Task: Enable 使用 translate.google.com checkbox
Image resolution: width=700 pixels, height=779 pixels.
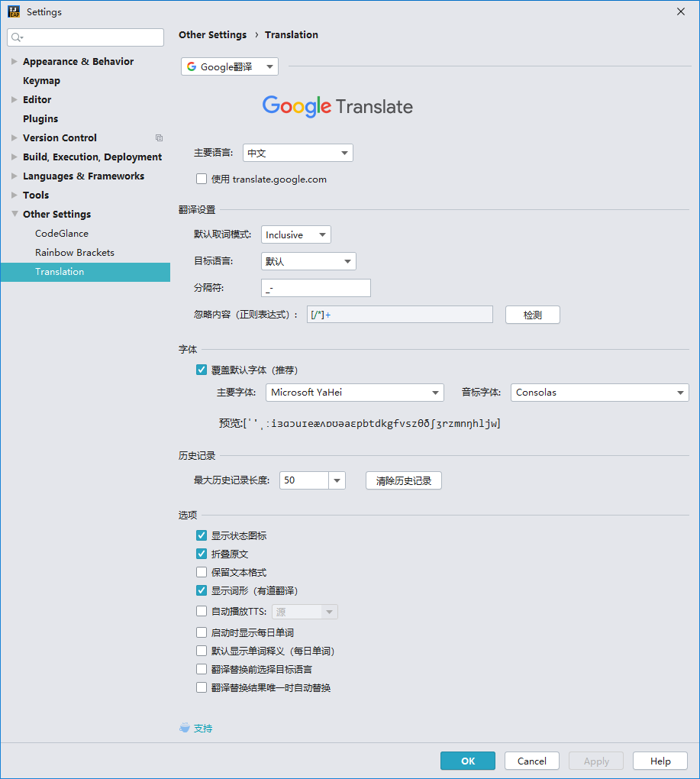Action: tap(202, 179)
